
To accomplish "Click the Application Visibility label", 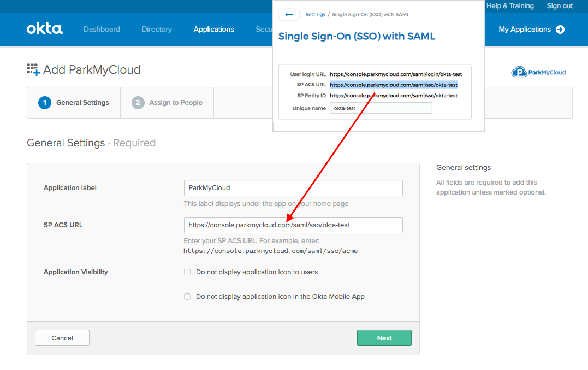I will pyautogui.click(x=76, y=272).
